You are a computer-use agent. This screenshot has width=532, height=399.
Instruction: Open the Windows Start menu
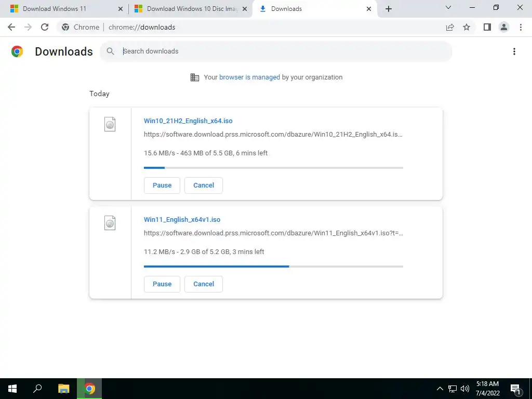pyautogui.click(x=12, y=389)
